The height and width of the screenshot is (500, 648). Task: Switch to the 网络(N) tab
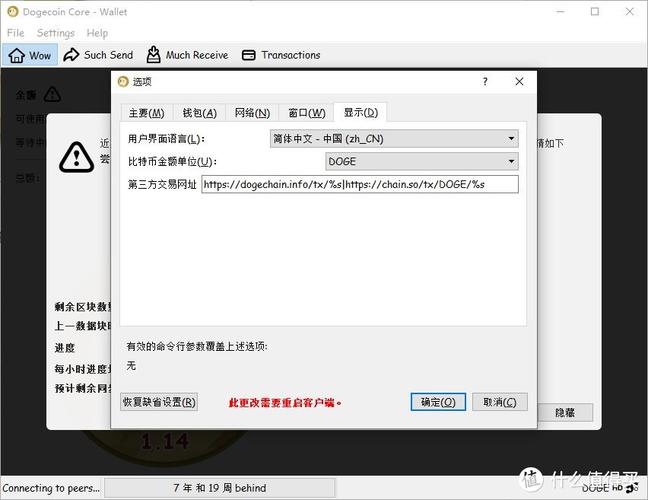(252, 113)
